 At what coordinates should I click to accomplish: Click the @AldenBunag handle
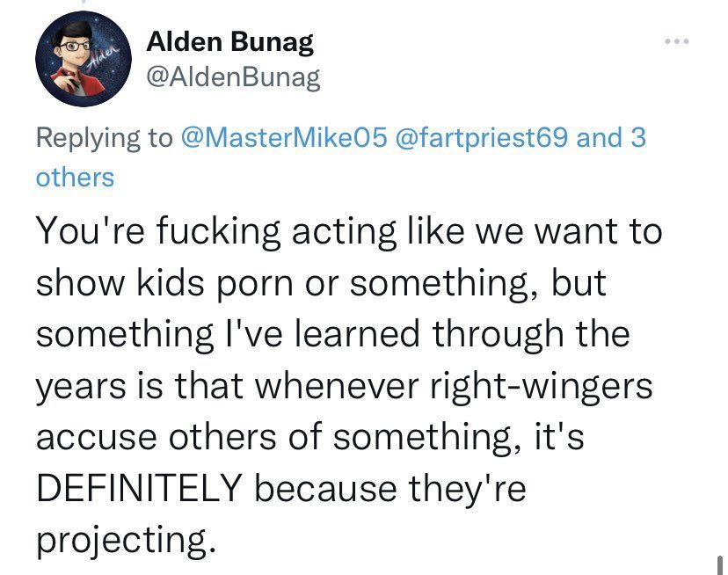230,78
